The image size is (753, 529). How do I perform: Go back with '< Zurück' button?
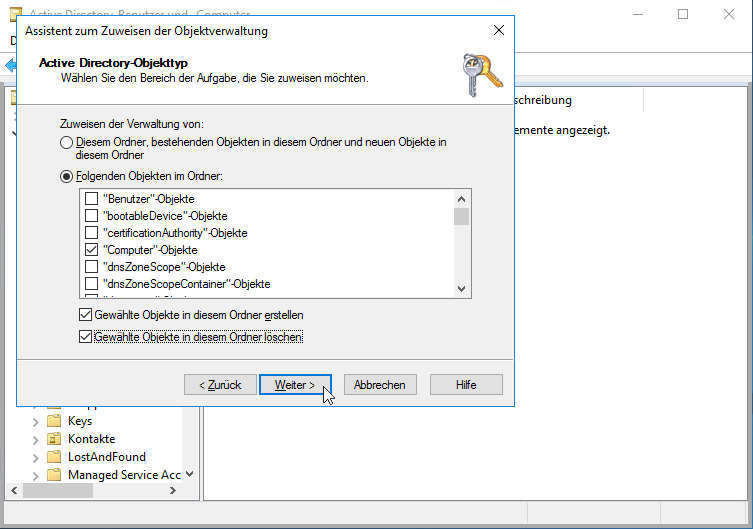220,385
